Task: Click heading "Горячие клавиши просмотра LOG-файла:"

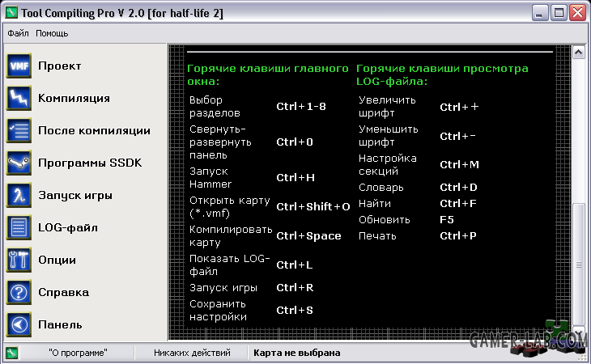Action: [442, 75]
